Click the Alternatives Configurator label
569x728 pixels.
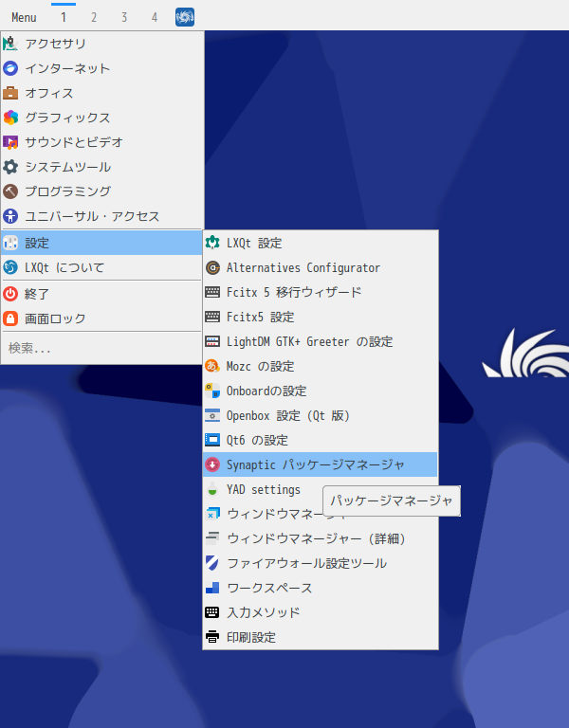[303, 268]
